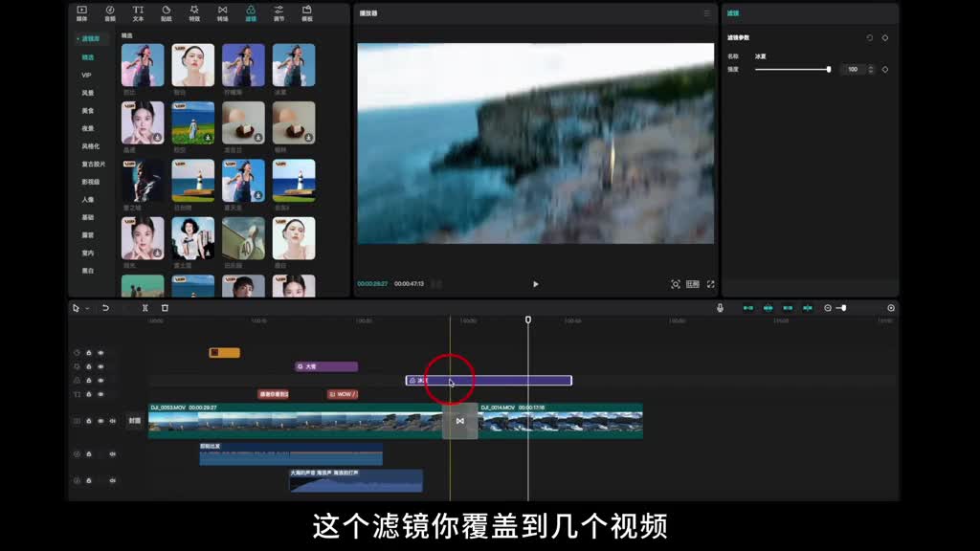This screenshot has width=980, height=551.
Task: Expand the cursor tool mode dropdown
Action: [87, 308]
